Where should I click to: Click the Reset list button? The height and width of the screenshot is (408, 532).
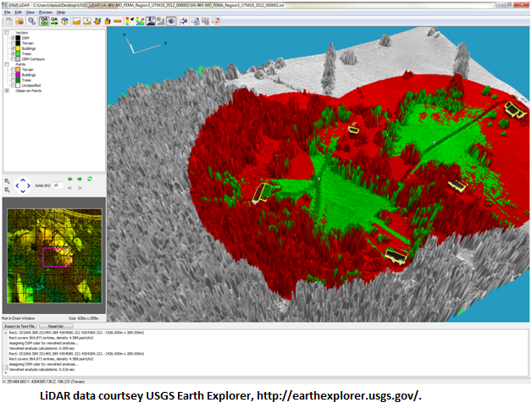56,326
